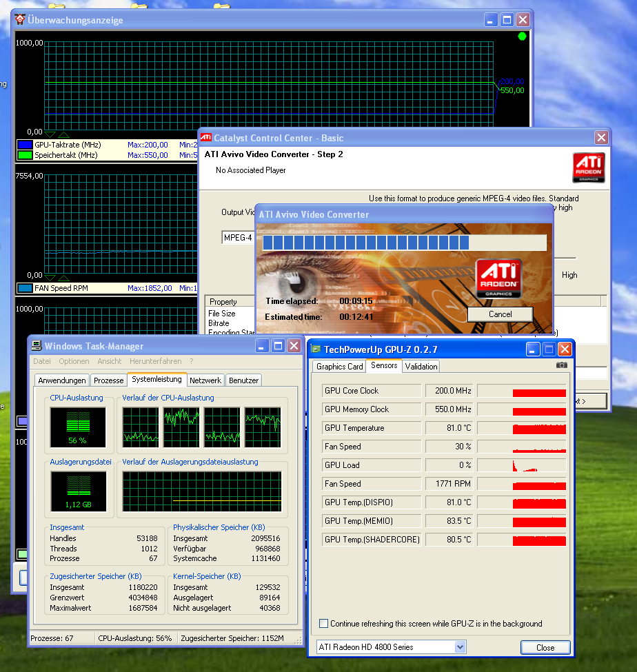Open the Optionen menu
Viewport: 637px width, 672px height.
74,361
